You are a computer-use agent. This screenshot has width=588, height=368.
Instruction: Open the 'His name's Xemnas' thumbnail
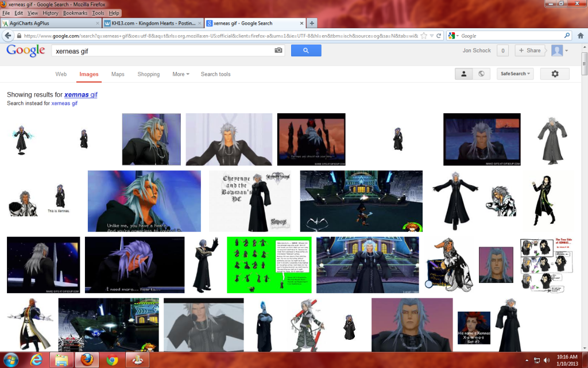click(474, 328)
